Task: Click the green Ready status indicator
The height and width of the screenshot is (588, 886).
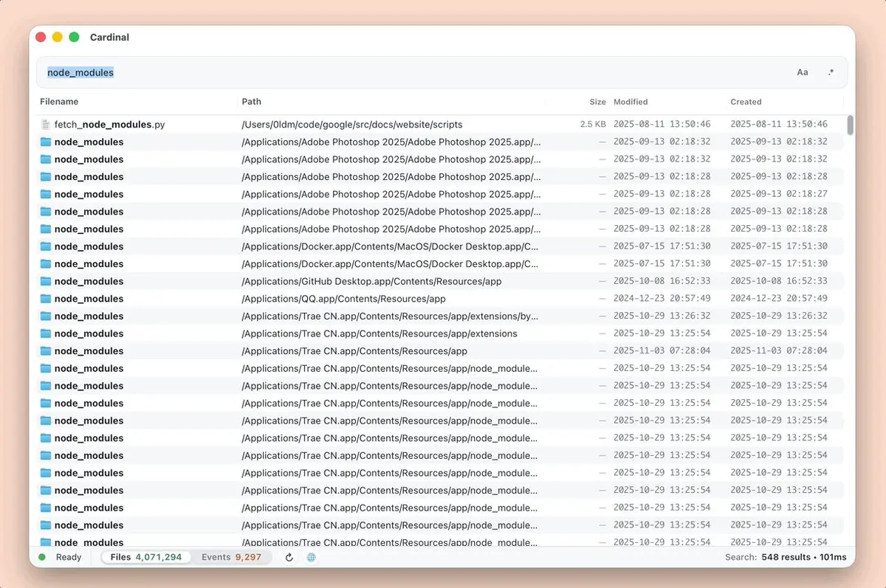Action: point(42,557)
